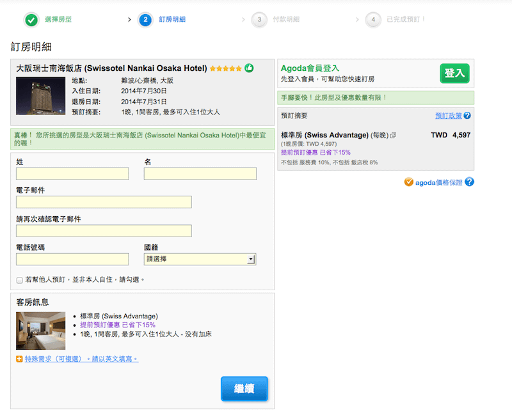Click the hotel name 大阪瑞士南海飯店 heading
The image size is (512, 420).
111,68
